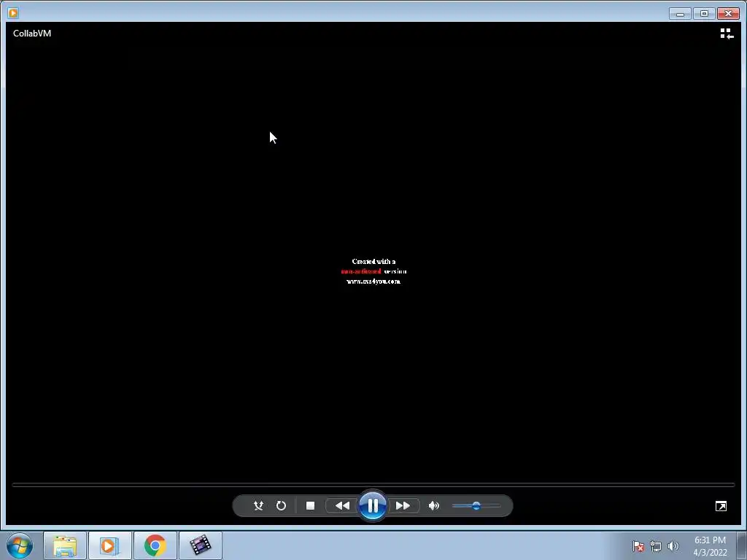Open the Windows Start menu
Screen dimensions: 747x560
pos(20,545)
